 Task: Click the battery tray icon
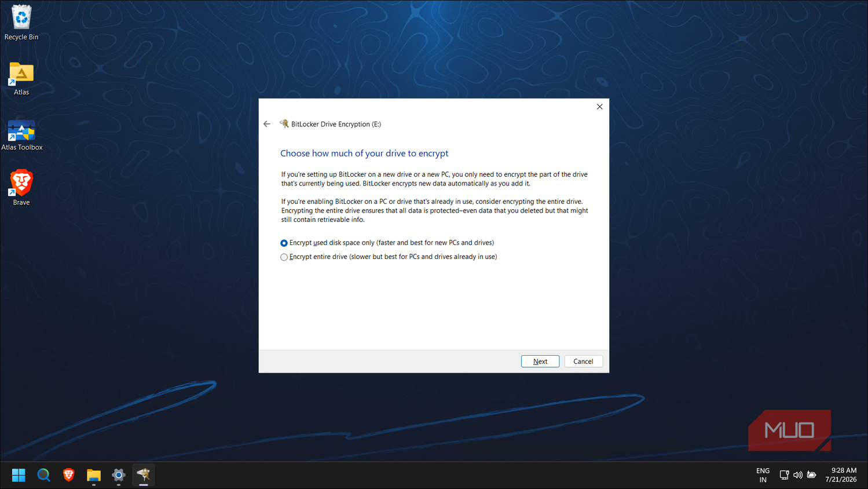pyautogui.click(x=812, y=475)
